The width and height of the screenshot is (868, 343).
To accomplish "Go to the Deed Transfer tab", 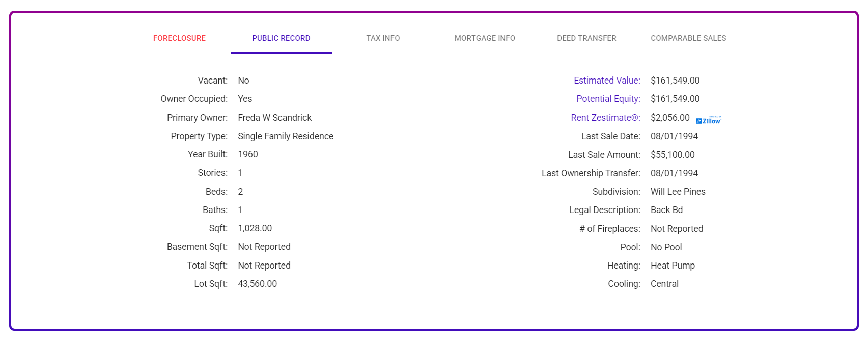I will [x=586, y=38].
